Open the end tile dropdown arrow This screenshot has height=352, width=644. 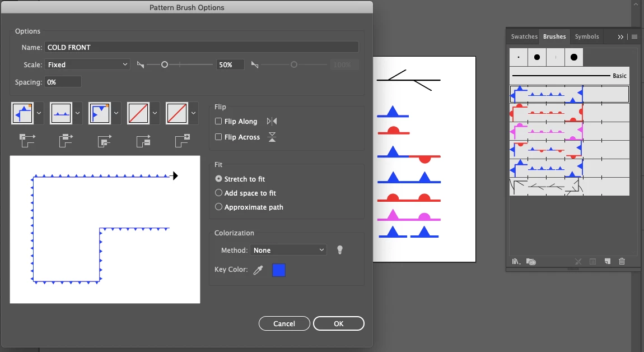(193, 113)
